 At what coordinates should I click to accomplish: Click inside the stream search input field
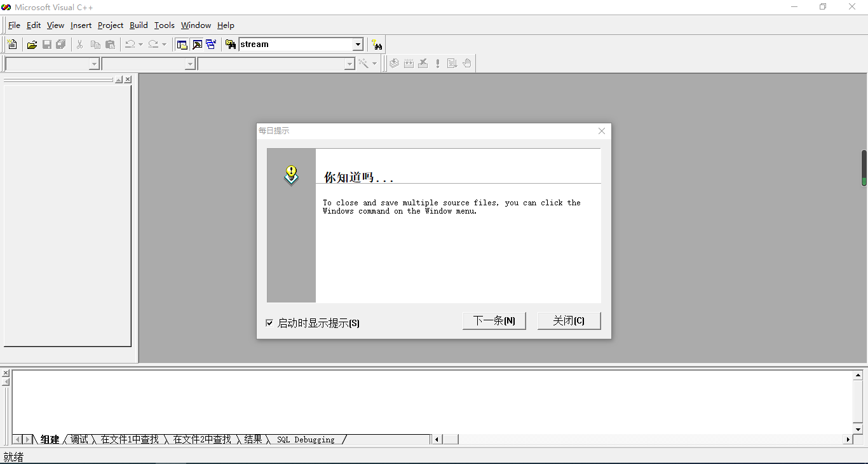pyautogui.click(x=295, y=44)
